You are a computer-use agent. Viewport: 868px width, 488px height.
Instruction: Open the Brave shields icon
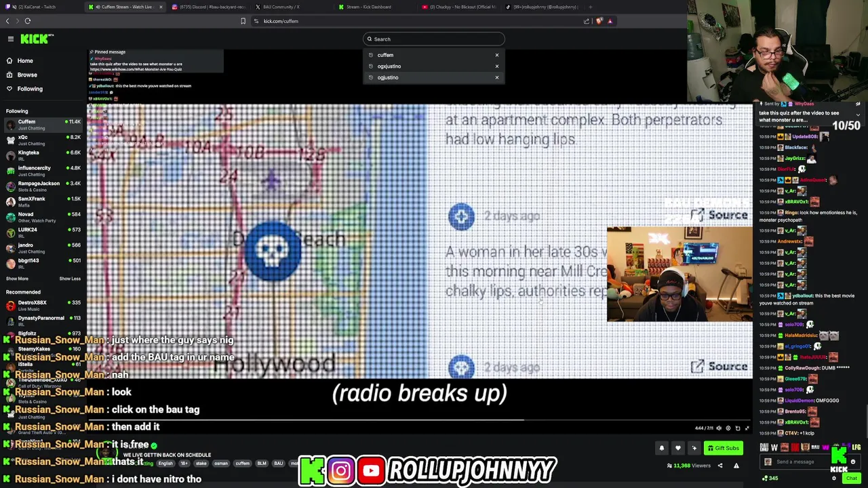[599, 21]
